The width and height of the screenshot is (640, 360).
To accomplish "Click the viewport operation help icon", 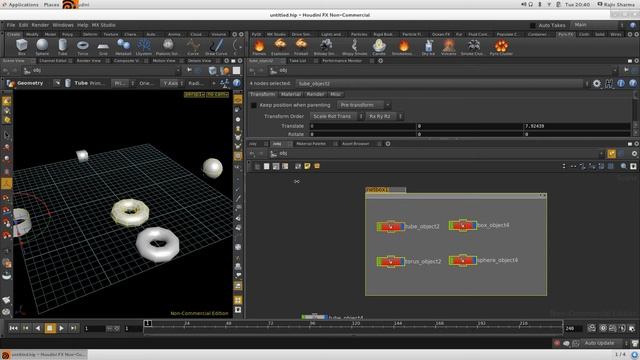I will click(x=236, y=83).
